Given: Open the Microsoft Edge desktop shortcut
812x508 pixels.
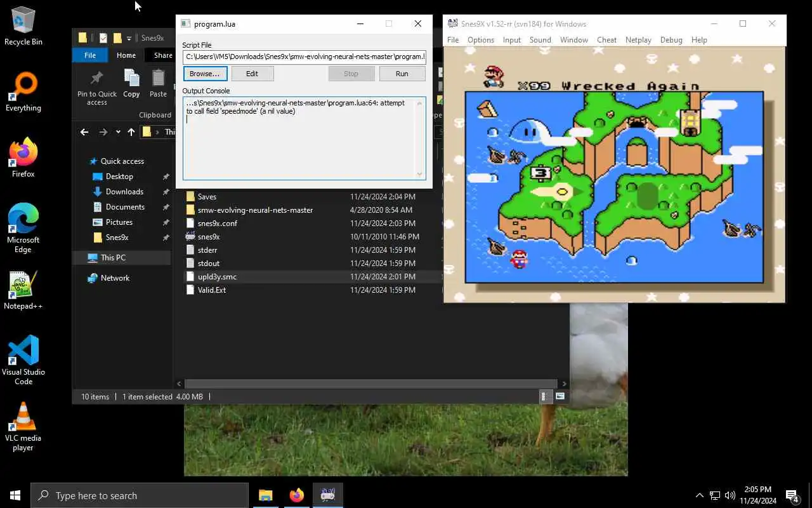Looking at the screenshot, I should tap(23, 229).
